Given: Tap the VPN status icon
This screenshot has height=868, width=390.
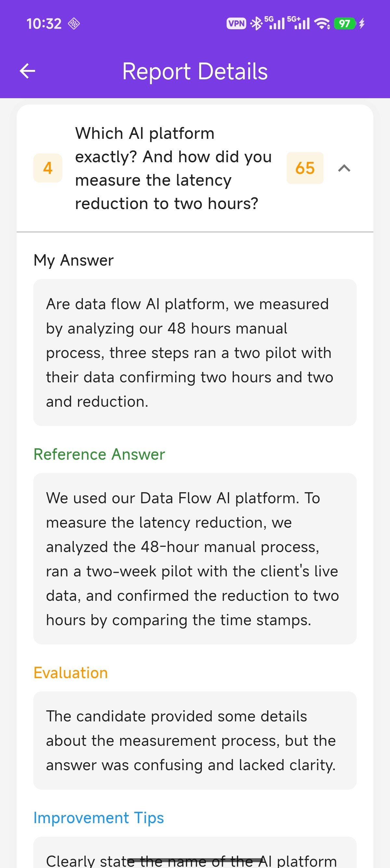Looking at the screenshot, I should [x=236, y=24].
